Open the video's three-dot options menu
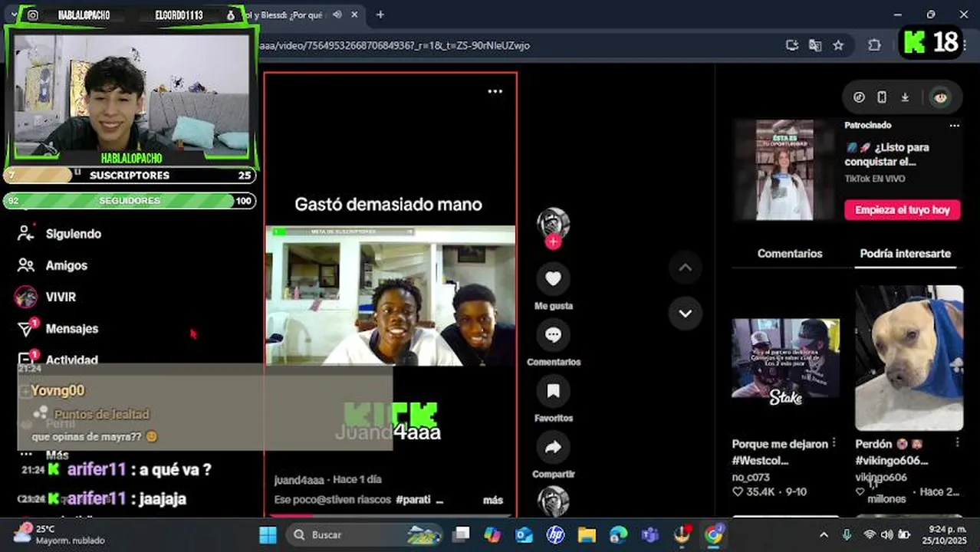980x552 pixels. pos(495,91)
